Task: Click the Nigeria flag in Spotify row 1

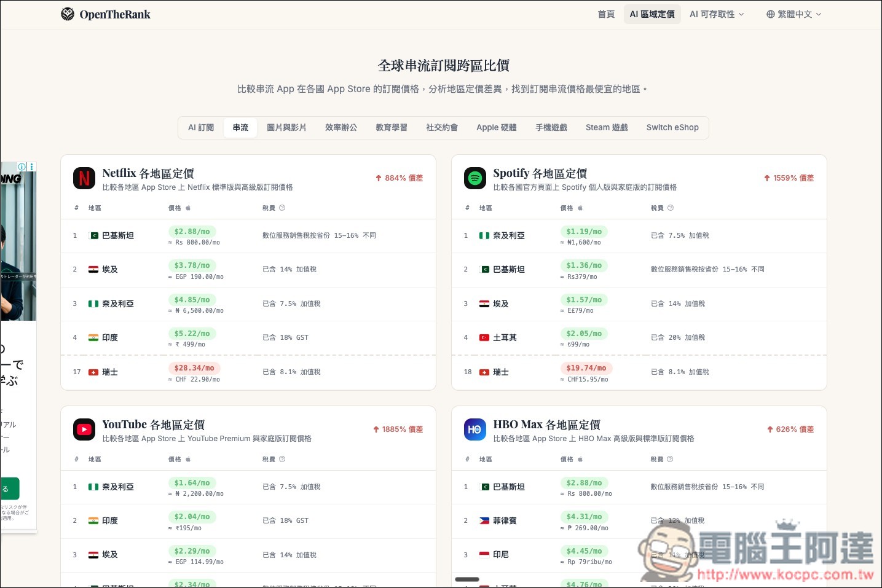Action: tap(484, 235)
